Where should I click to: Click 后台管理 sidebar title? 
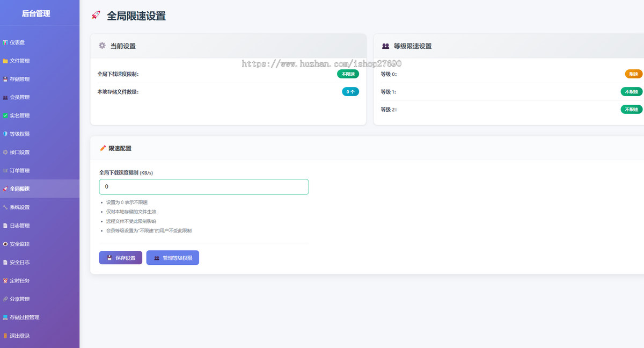(x=36, y=13)
